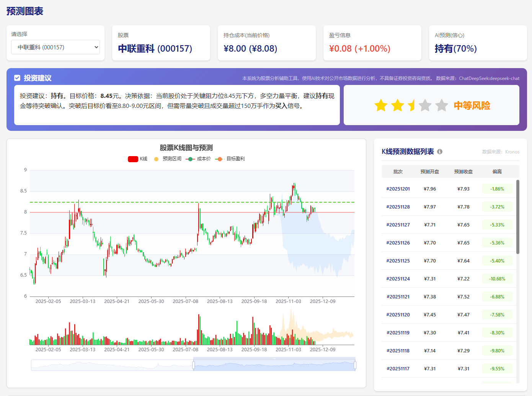Click the half-filled third star

[411, 105]
